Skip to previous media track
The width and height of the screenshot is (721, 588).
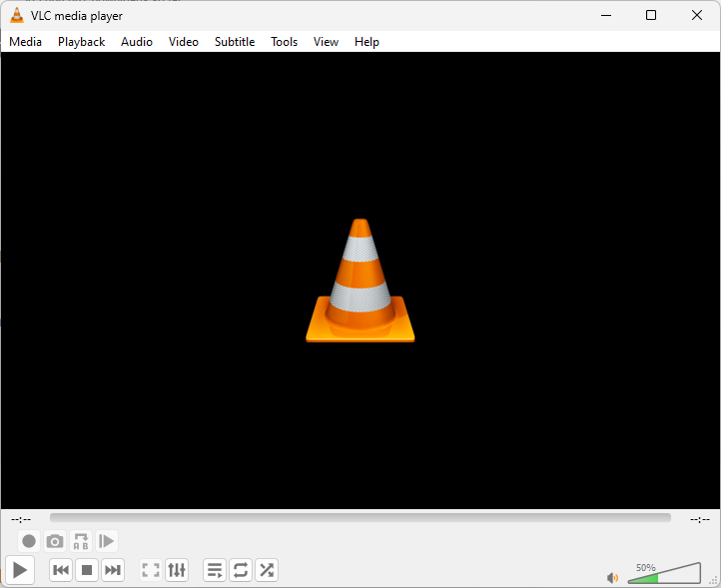[x=61, y=570]
